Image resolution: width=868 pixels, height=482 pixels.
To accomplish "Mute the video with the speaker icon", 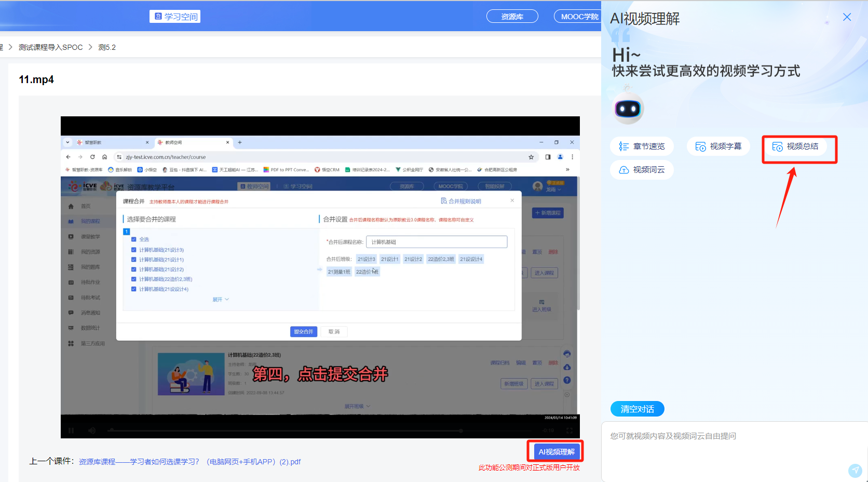I will pos(92,431).
